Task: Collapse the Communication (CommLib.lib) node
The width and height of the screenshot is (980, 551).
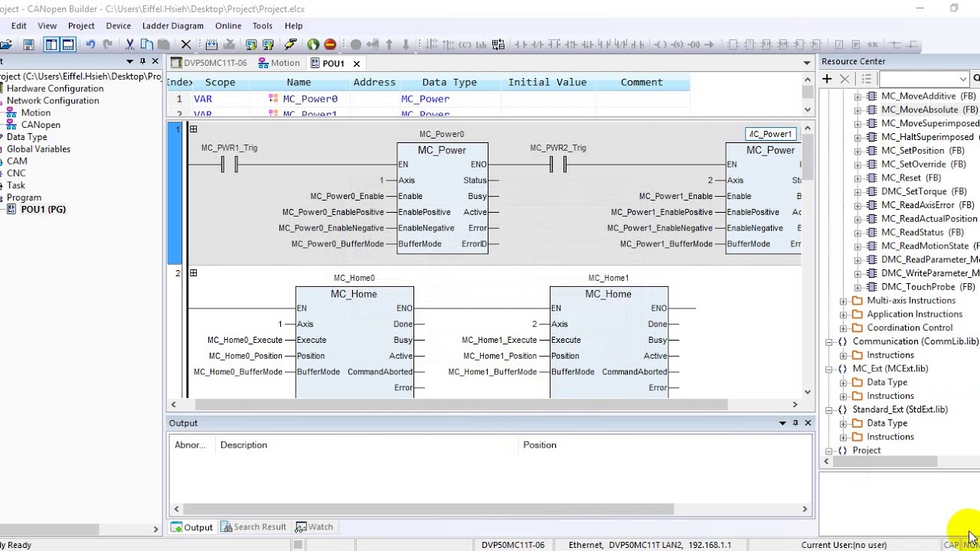Action: (x=829, y=342)
